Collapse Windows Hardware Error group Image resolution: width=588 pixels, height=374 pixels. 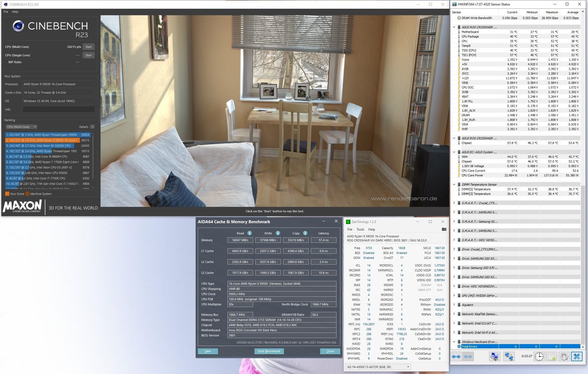454,342
